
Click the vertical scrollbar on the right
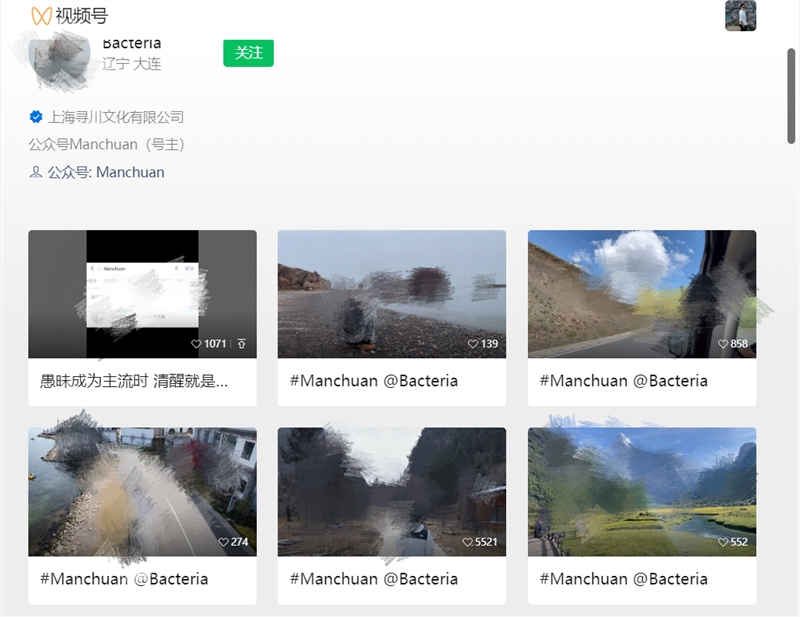point(791,100)
